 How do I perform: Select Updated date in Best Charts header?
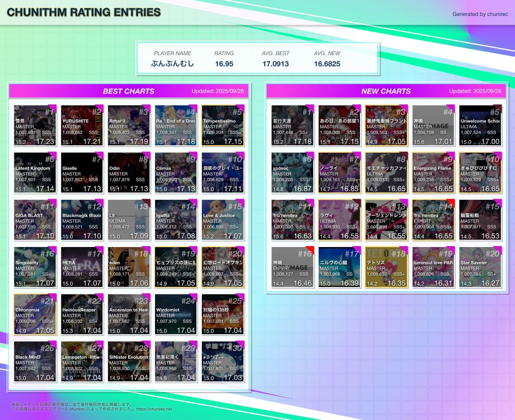coord(218,91)
